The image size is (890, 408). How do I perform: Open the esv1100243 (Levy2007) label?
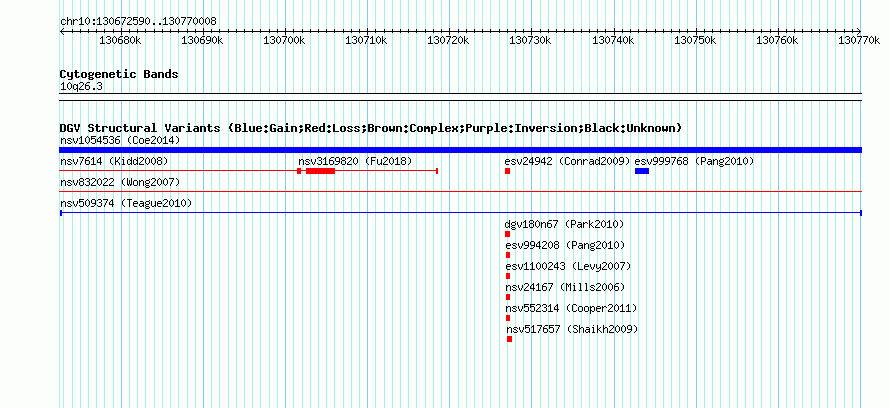pos(568,266)
